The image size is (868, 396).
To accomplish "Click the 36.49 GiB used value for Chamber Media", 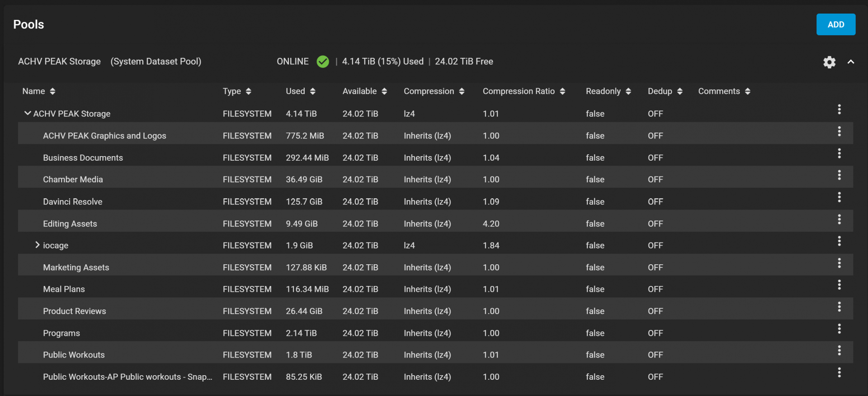I will point(304,180).
